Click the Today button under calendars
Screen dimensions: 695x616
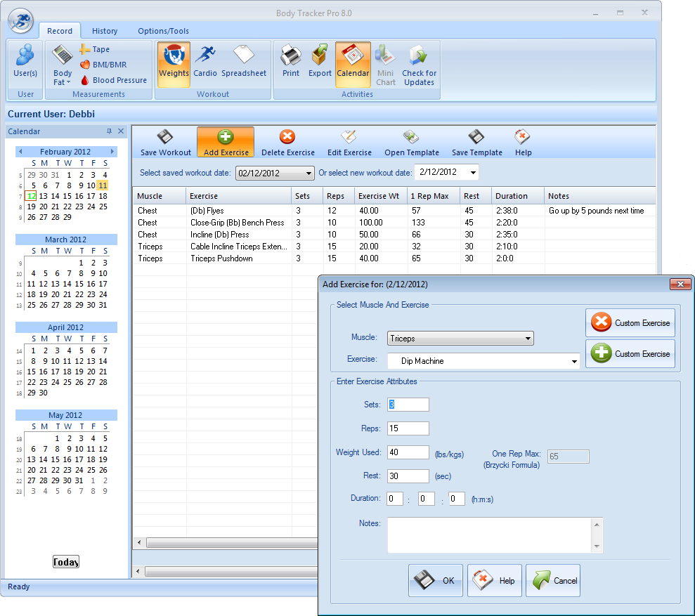(x=65, y=562)
